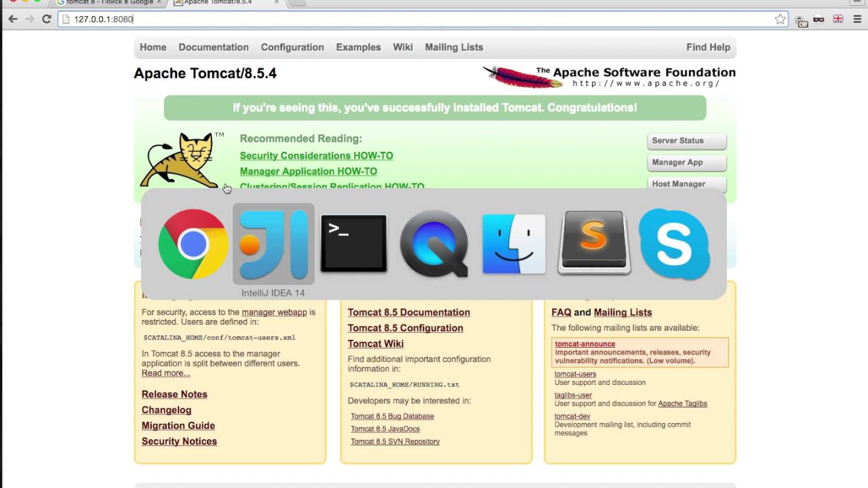Open the taglibs-user mailing list link
The width and height of the screenshot is (868, 488).
[x=573, y=395]
